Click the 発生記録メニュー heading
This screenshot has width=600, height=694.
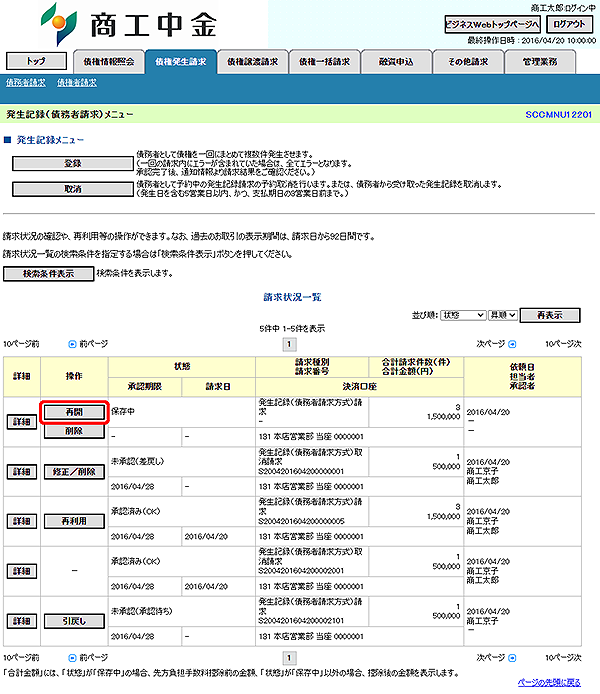tap(50, 140)
